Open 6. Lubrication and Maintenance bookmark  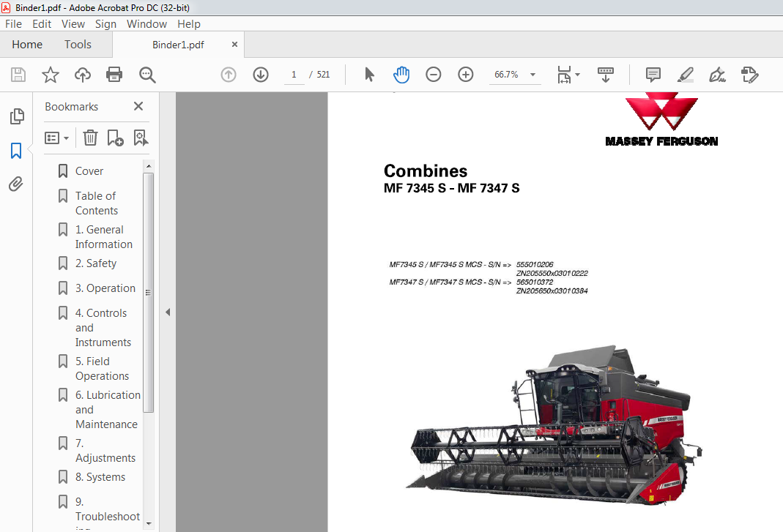point(108,409)
